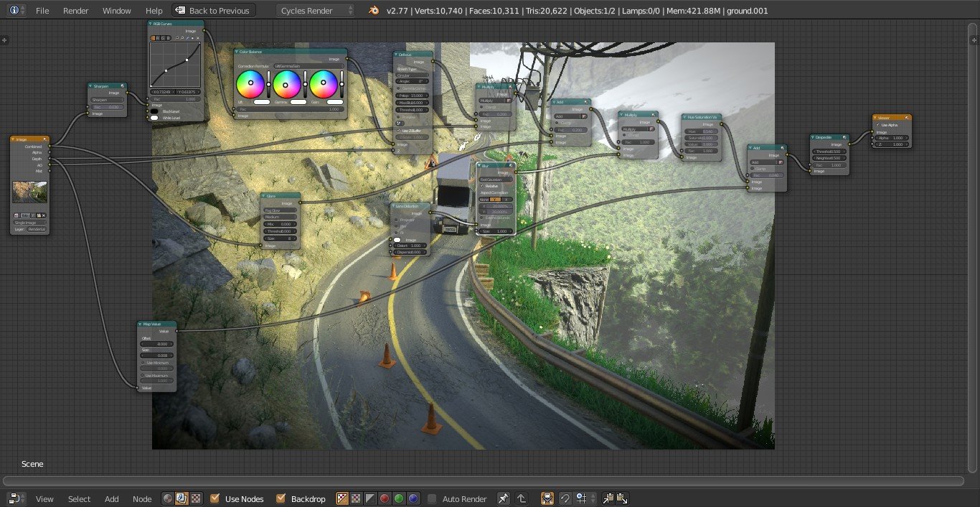Click the Back to Previous button
Viewport: 980px width, 507px height.
213,10
